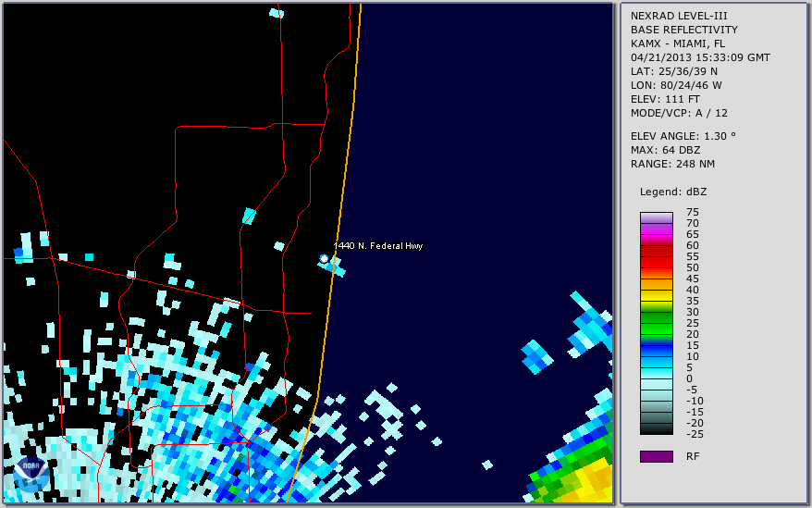Click the NOAA logo on the map

point(31,475)
